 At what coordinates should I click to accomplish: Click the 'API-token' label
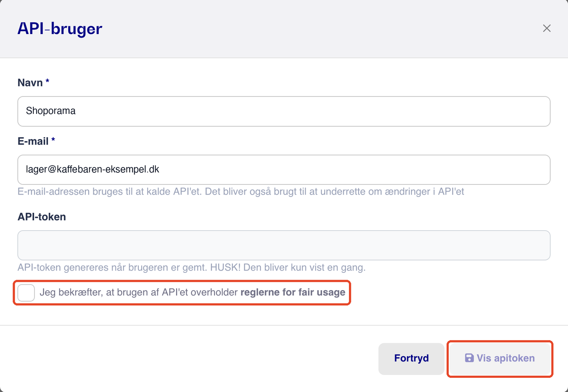42,217
